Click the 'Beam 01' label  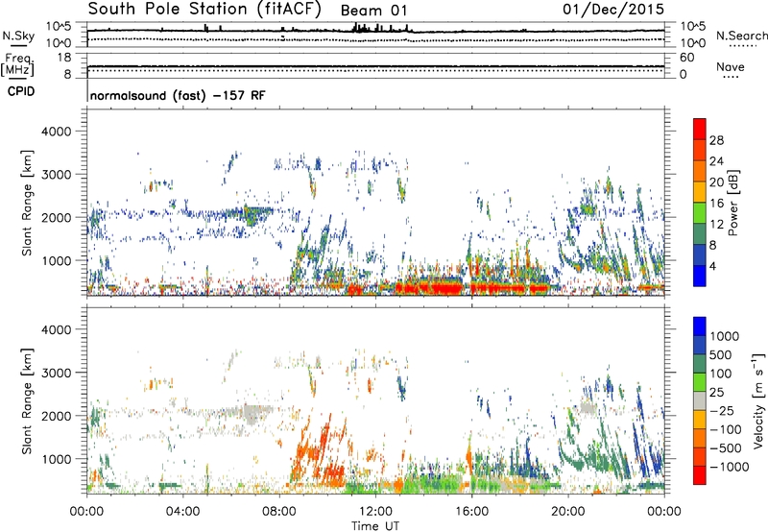(x=373, y=11)
